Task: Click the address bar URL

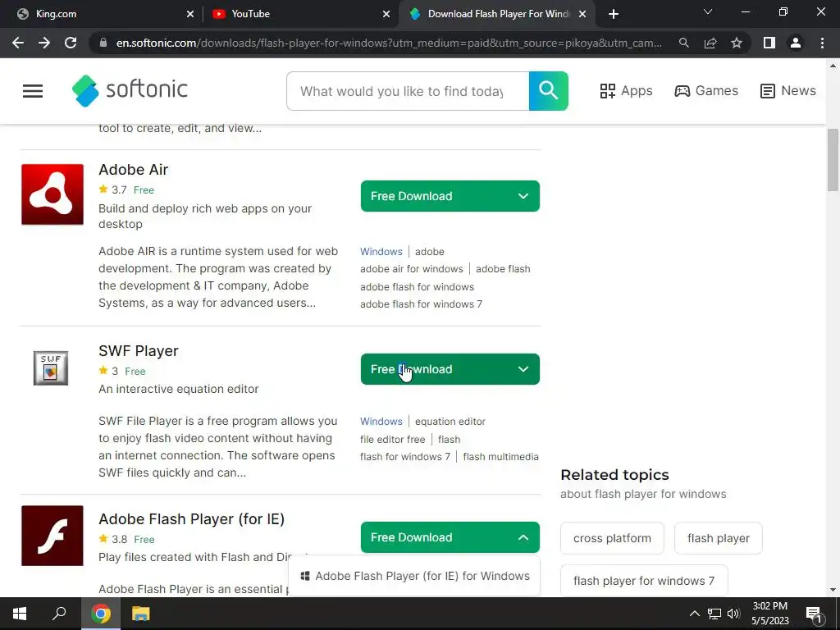Action: tap(388, 43)
